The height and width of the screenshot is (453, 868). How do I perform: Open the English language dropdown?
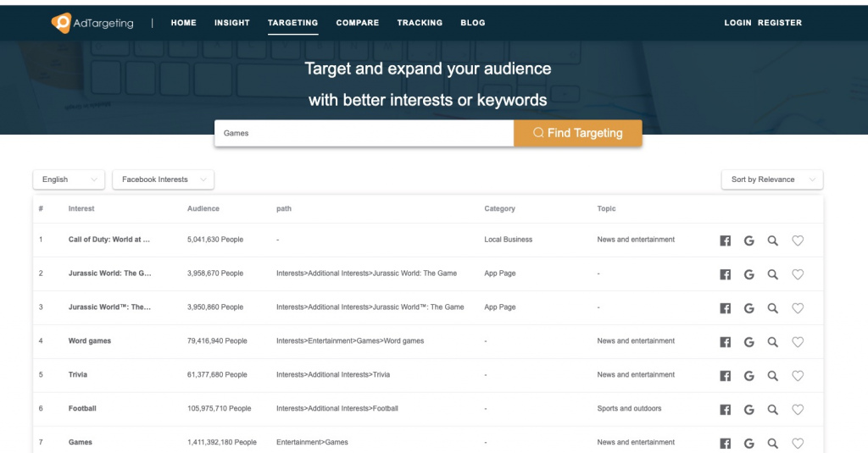click(x=69, y=180)
